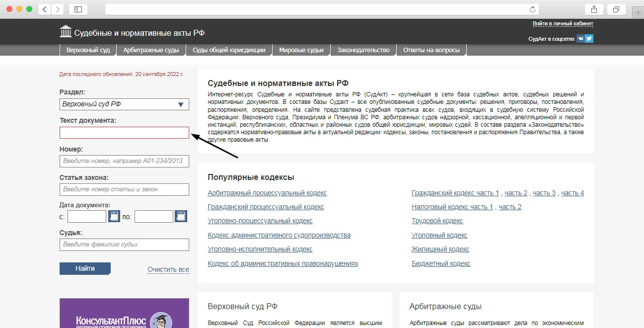This screenshot has width=644, height=328.
Task: Click the Safari forward navigation arrow
Action: click(x=58, y=9)
